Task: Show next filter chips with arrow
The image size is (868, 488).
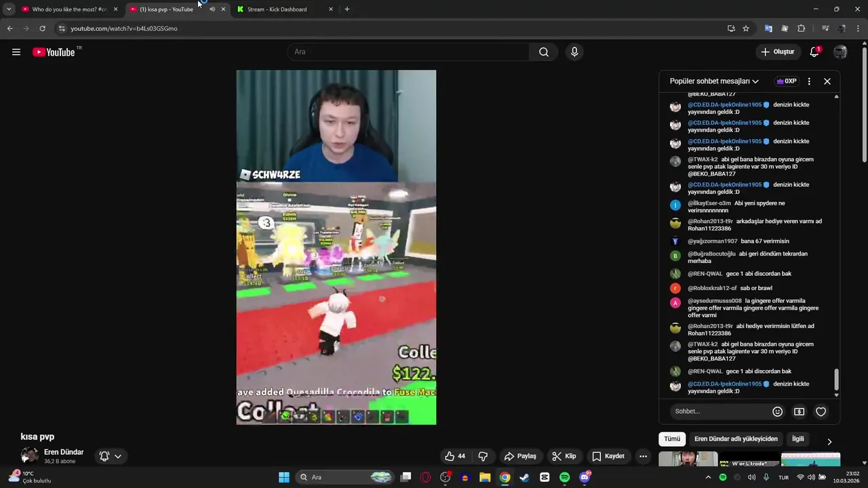Action: pos(829,441)
